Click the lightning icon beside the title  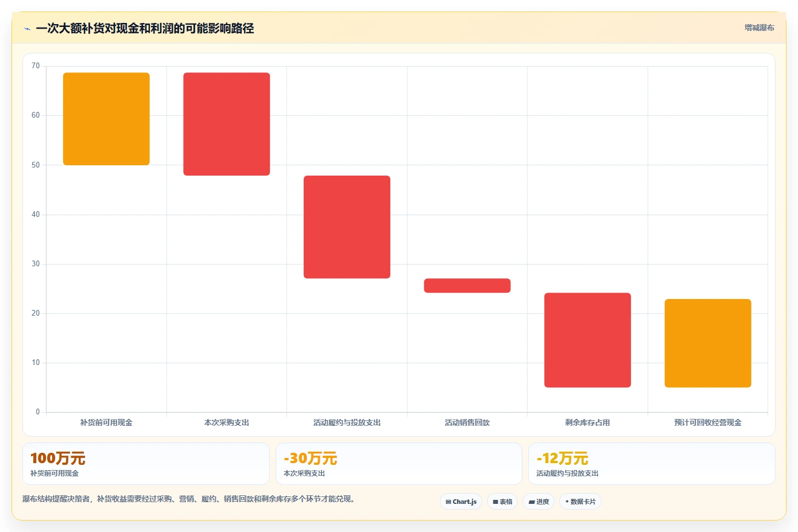click(x=27, y=29)
